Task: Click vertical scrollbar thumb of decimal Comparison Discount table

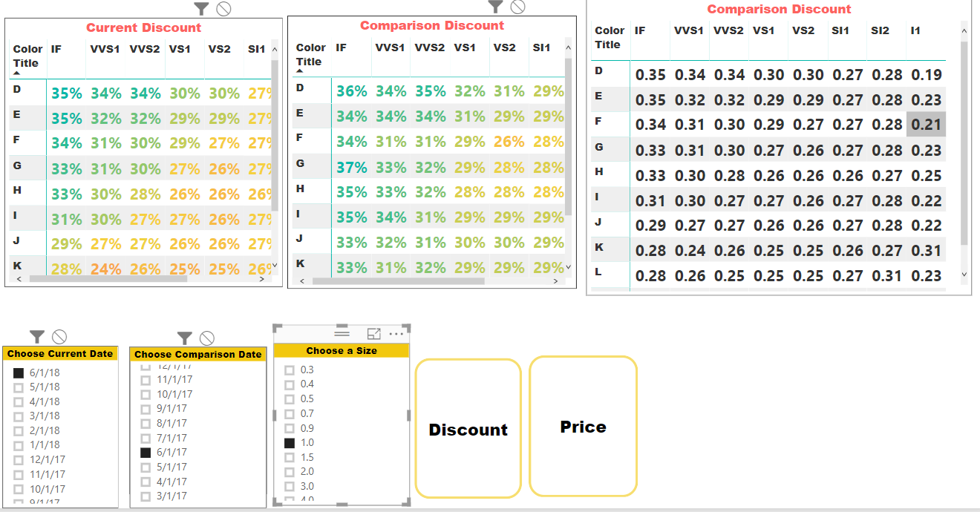Action: [964, 143]
